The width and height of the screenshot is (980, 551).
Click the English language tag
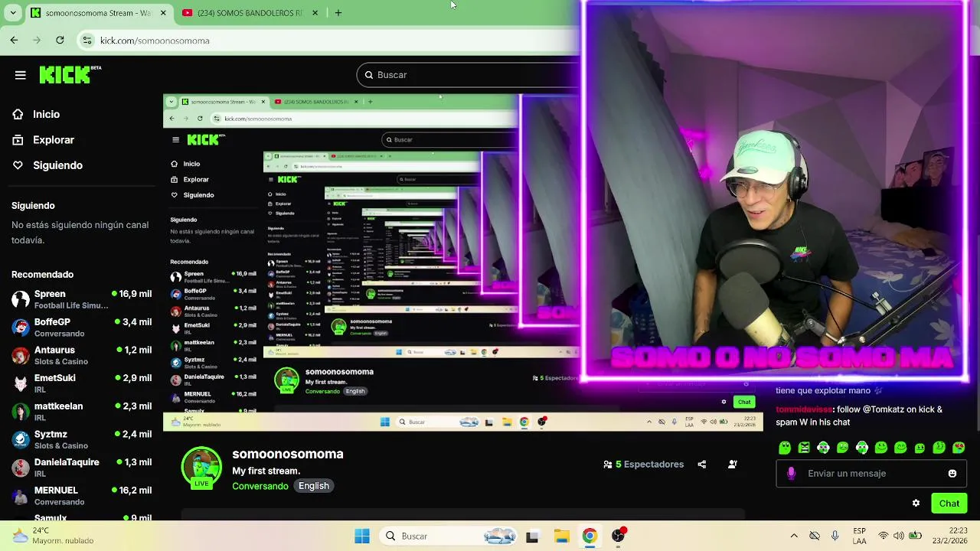(314, 486)
